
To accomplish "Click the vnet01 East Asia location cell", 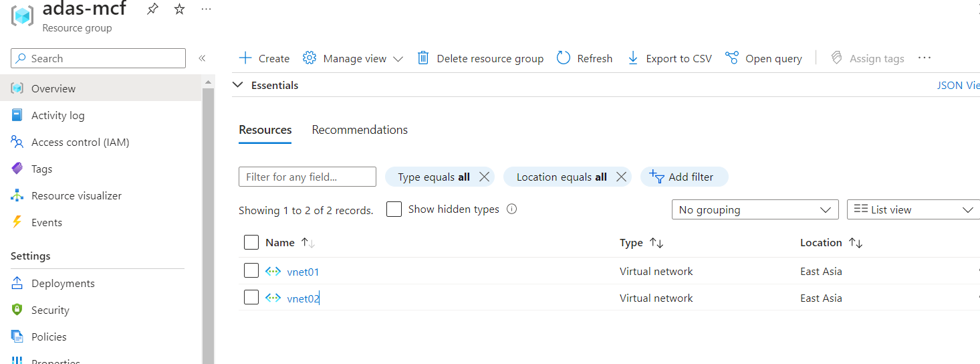I will point(821,271).
